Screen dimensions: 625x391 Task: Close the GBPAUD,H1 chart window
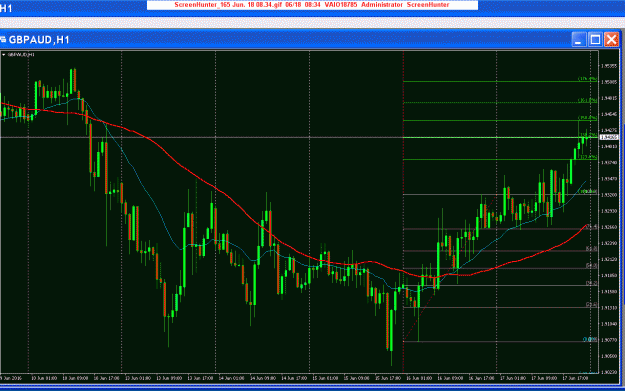point(611,39)
